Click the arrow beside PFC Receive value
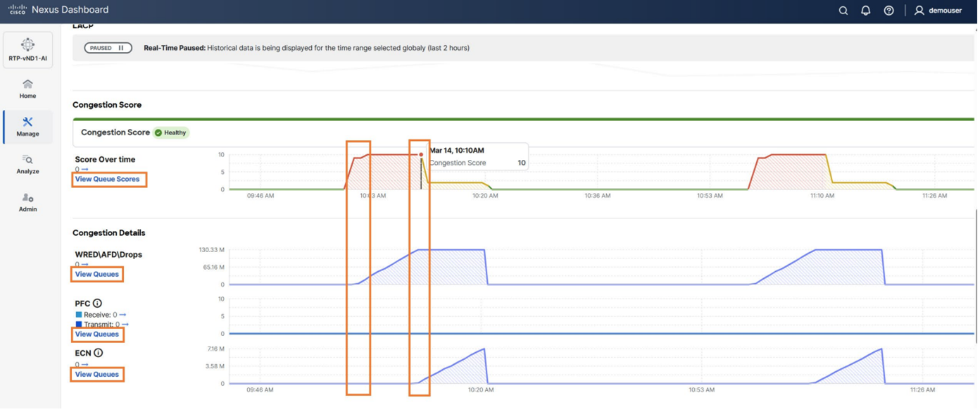 coord(122,315)
